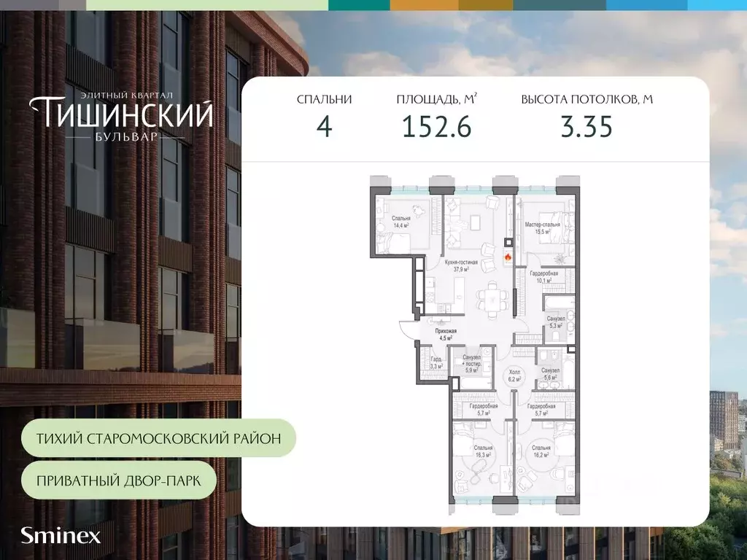This screenshot has height=560, width=747.
Task: Click the Мастер-спальня 15,5 м² label
Action: (x=542, y=228)
